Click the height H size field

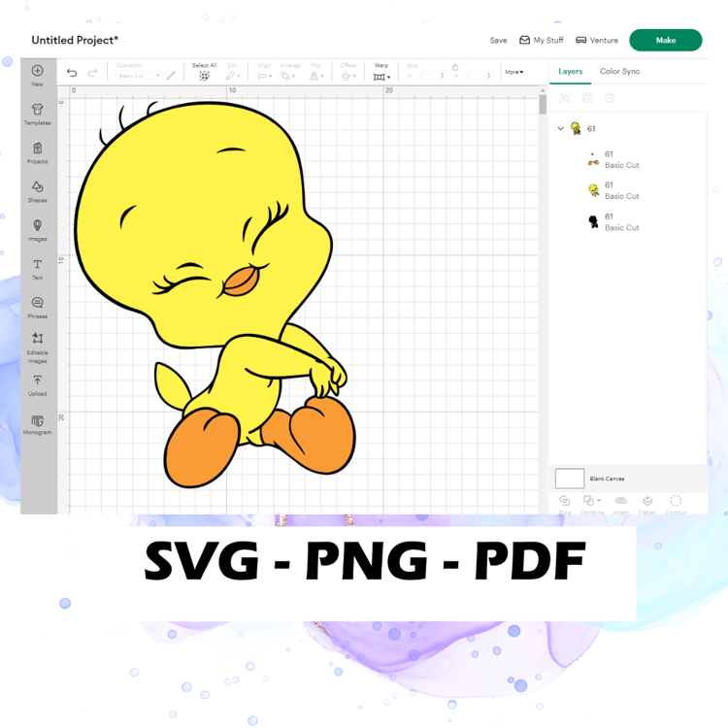(477, 76)
